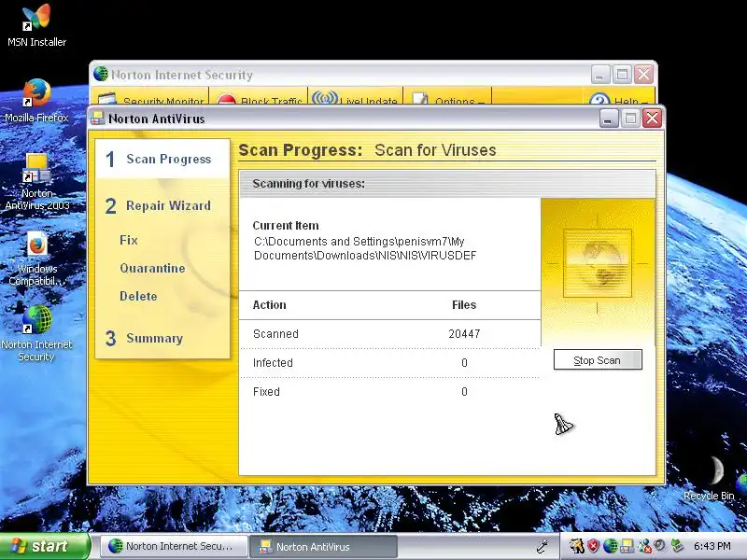747x560 pixels.
Task: Click the Norton Internet Security globe tray icon
Action: [611, 546]
